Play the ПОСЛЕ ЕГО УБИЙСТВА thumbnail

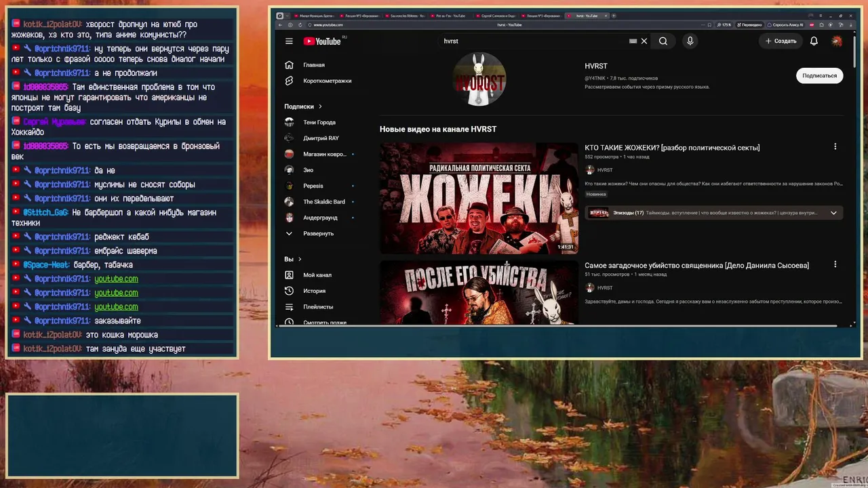point(479,293)
